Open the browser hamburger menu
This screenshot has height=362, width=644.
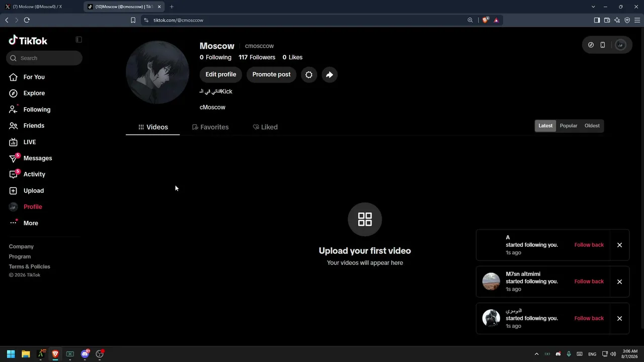[x=637, y=20]
